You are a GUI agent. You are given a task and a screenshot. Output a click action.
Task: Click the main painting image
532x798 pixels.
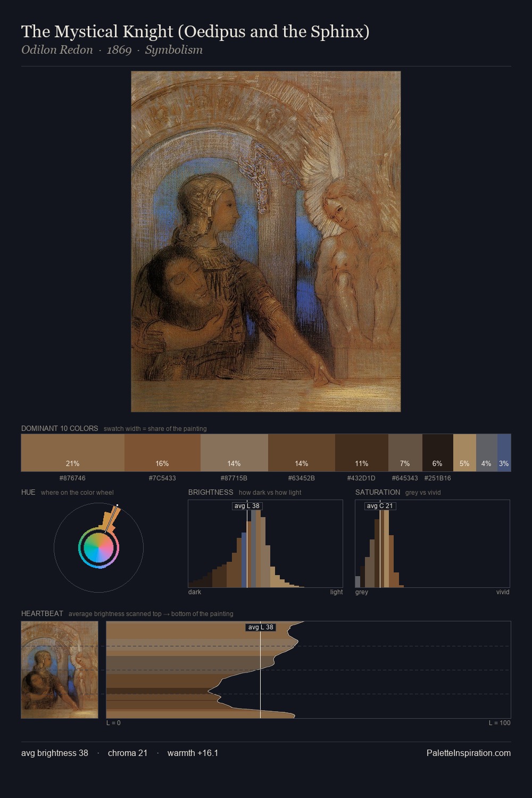[x=266, y=242]
